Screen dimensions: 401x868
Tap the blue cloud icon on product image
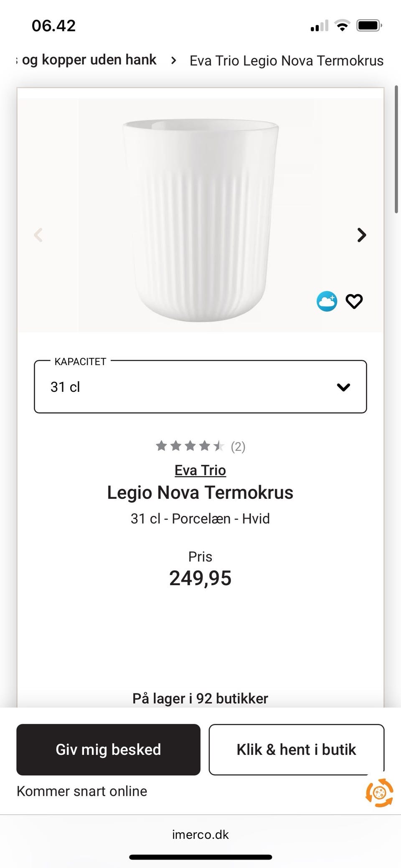pos(327,301)
